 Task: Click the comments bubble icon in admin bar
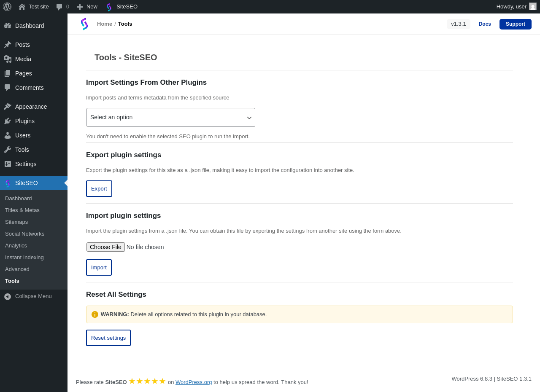coord(59,7)
